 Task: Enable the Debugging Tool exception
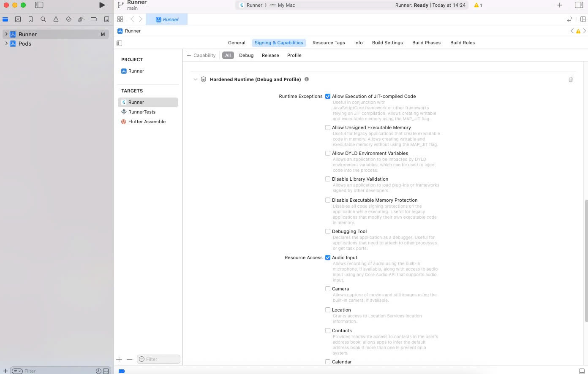328,231
